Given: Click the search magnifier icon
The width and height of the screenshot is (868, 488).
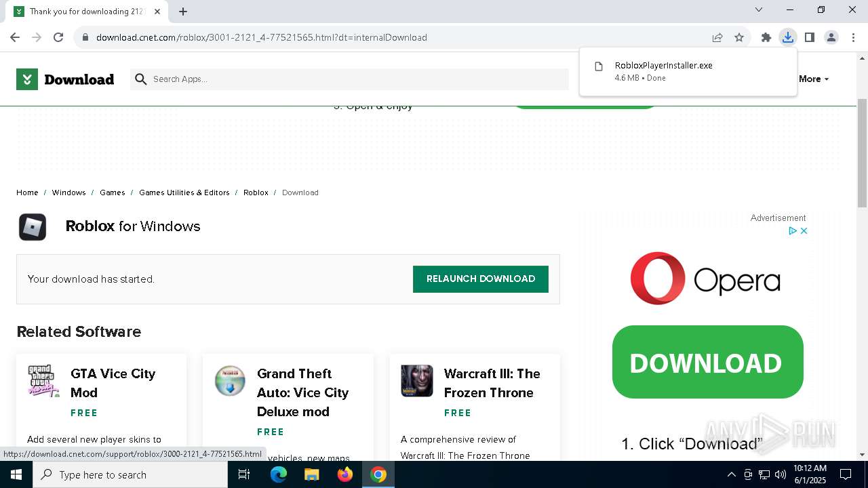Looking at the screenshot, I should 141,79.
